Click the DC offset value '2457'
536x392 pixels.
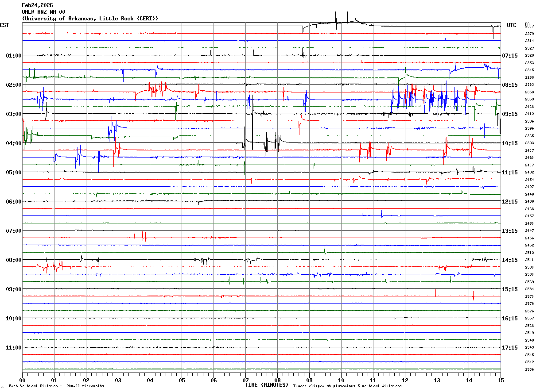(529, 216)
